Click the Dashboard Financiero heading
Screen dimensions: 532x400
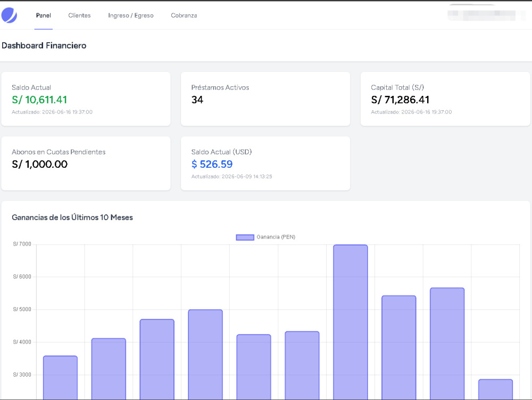coord(44,45)
